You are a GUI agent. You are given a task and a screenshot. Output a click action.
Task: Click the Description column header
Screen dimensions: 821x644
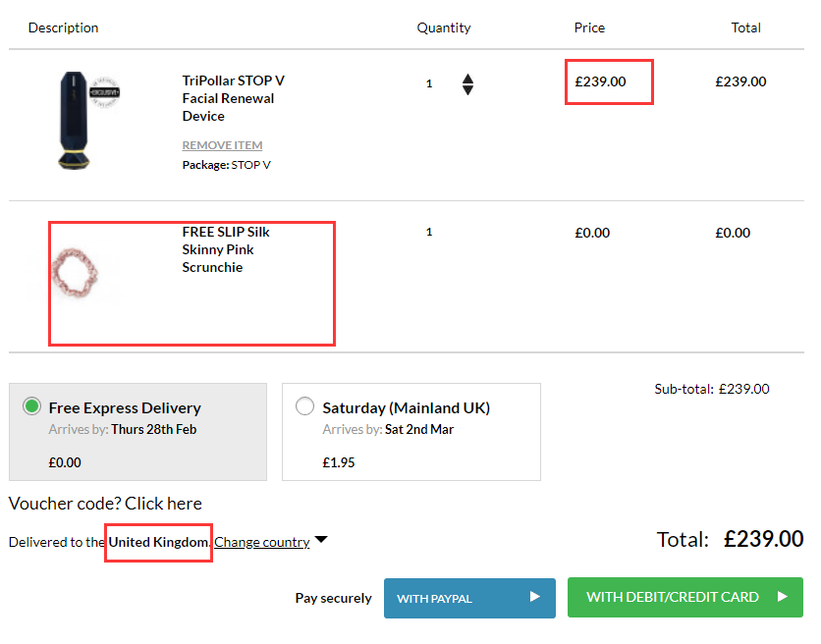click(64, 27)
